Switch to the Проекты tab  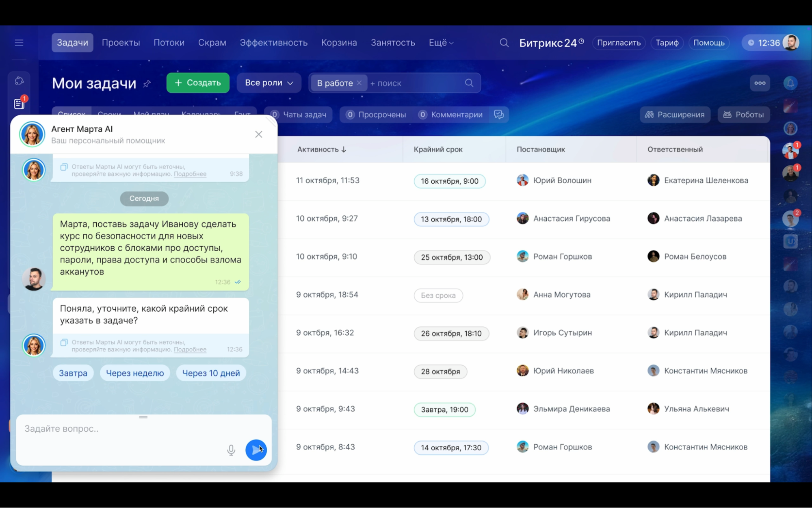[121, 43]
